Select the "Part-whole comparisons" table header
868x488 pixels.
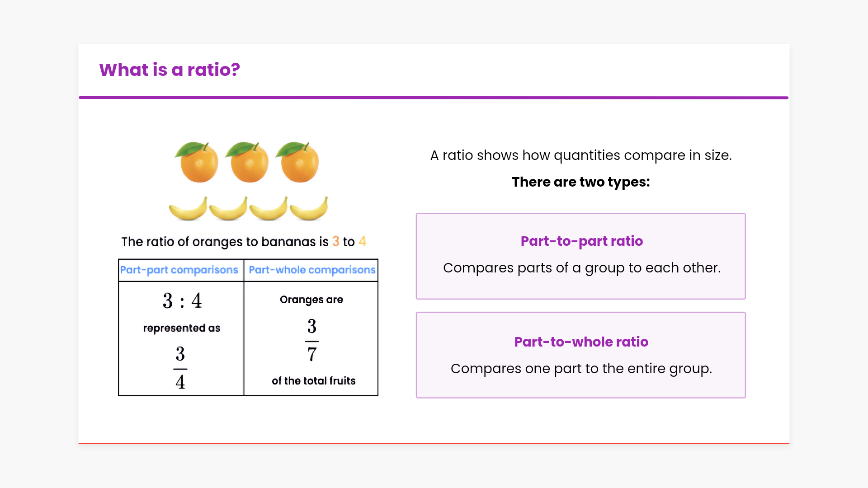312,270
